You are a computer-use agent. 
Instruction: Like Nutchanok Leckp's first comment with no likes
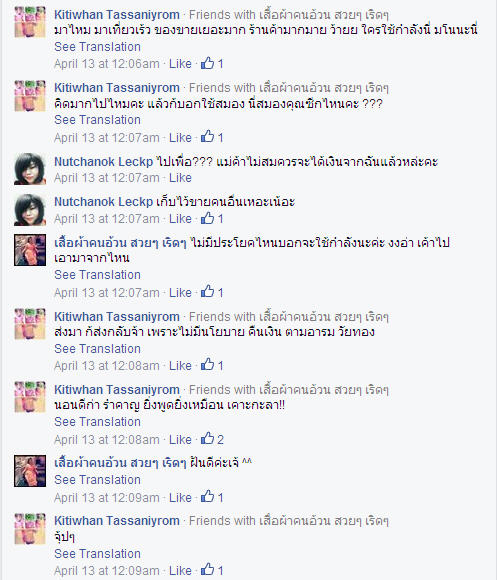click(x=180, y=178)
